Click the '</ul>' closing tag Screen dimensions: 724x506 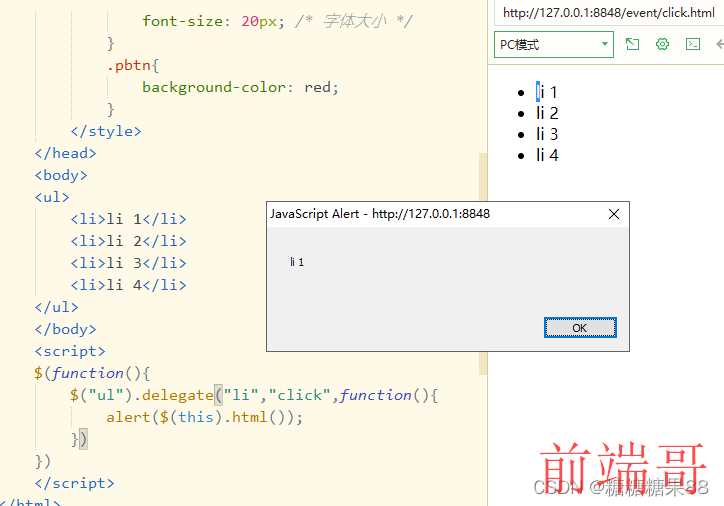[x=56, y=307]
